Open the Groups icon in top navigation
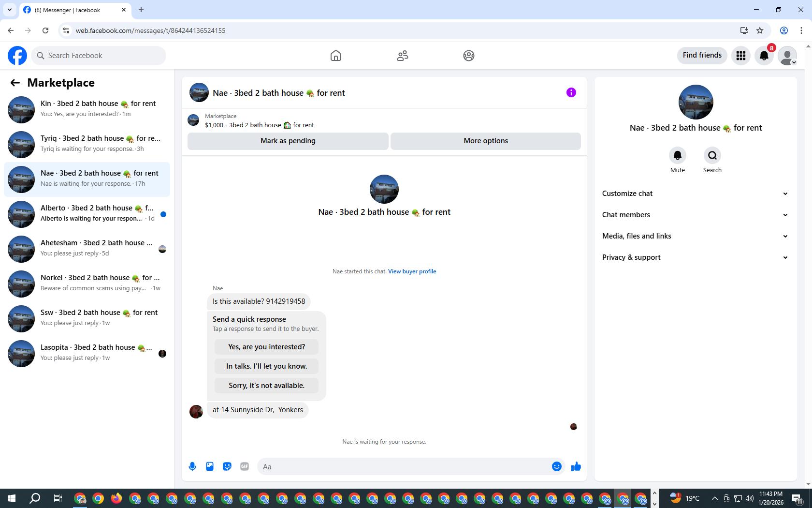The width and height of the screenshot is (812, 508). point(469,56)
